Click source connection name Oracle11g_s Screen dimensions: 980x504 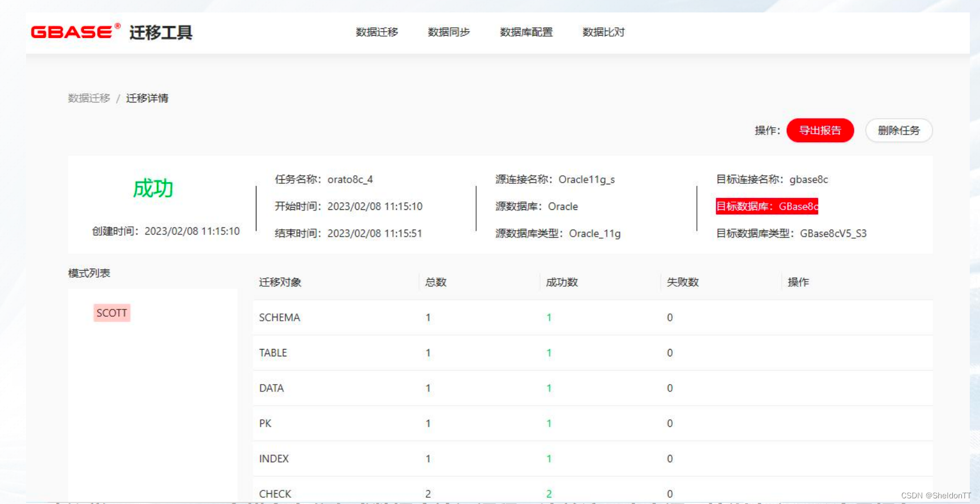coord(587,179)
